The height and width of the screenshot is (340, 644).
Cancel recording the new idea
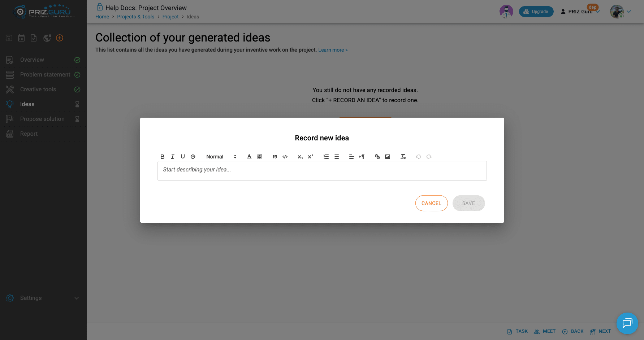[431, 203]
